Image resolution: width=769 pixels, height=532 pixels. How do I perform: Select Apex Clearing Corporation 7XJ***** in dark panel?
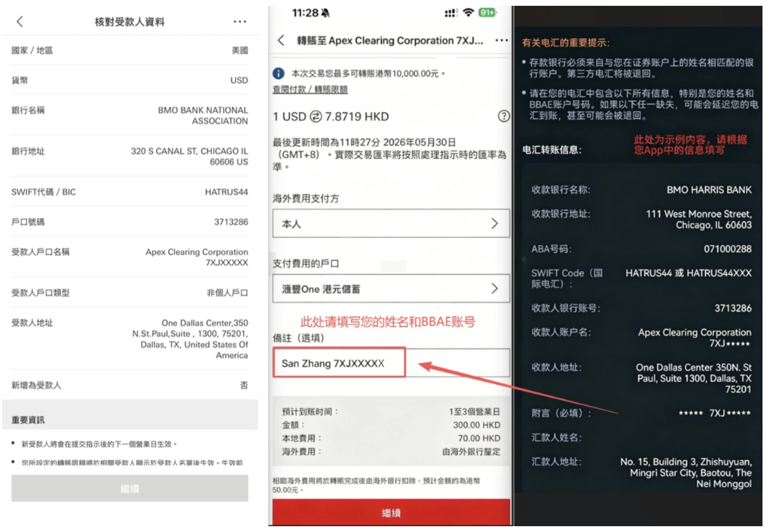pyautogui.click(x=694, y=338)
